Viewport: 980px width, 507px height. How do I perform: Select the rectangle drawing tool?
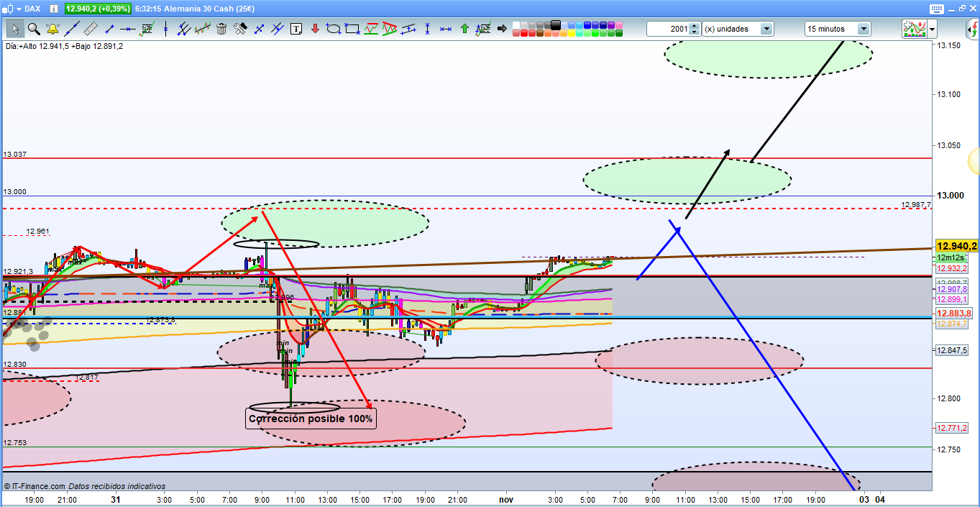coord(352,29)
